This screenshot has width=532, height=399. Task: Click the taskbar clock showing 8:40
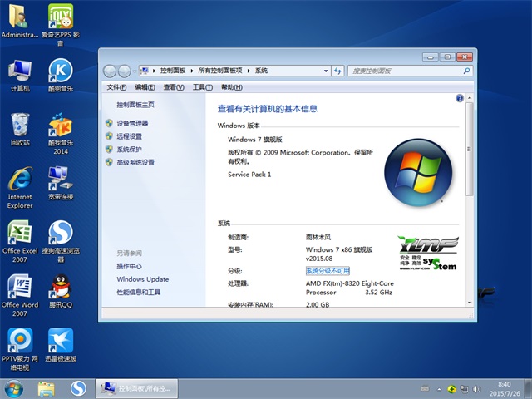pyautogui.click(x=505, y=389)
